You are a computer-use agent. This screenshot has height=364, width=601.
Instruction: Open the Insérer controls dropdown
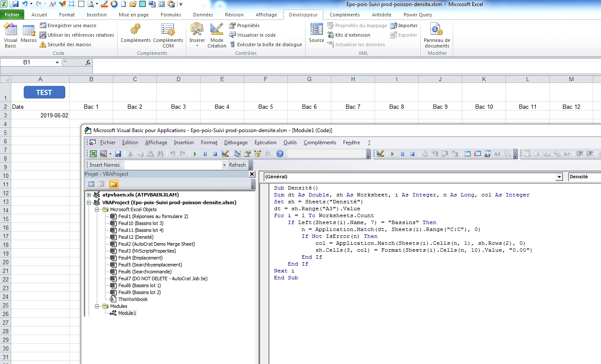[x=197, y=35]
